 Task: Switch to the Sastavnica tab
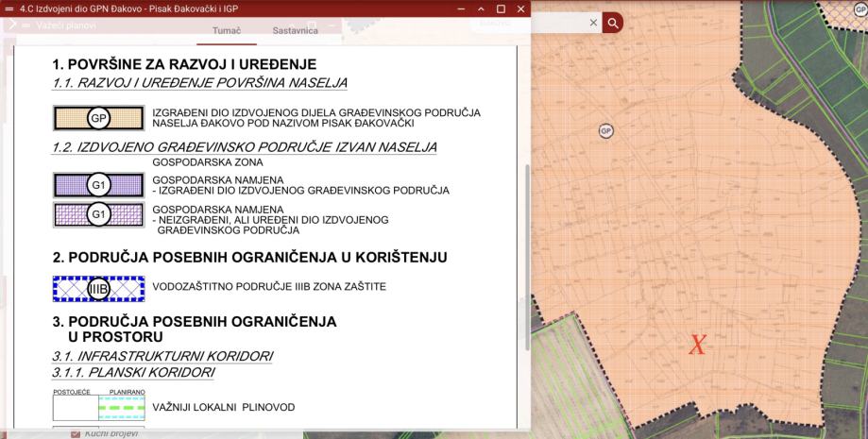pos(295,31)
